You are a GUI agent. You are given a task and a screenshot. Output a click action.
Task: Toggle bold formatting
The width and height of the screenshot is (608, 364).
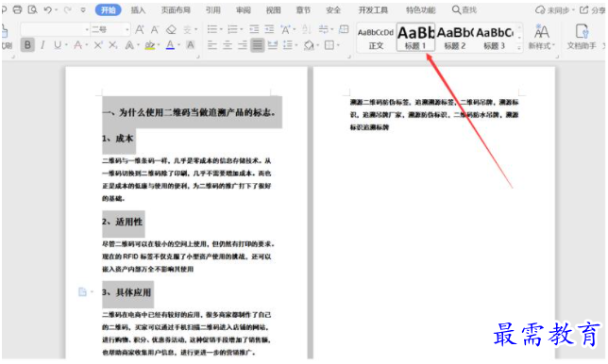coord(27,45)
